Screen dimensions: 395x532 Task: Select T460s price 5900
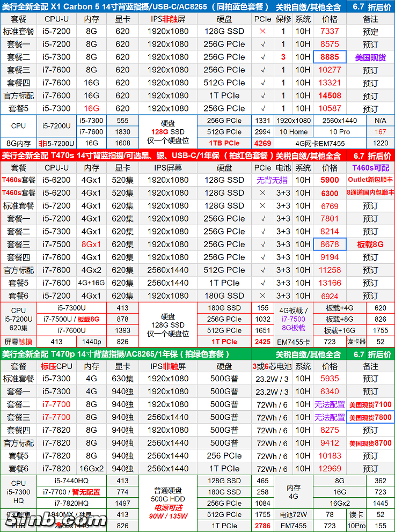tap(330, 180)
